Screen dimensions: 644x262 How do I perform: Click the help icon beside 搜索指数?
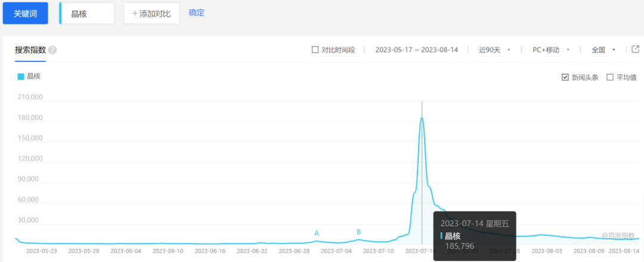point(52,50)
